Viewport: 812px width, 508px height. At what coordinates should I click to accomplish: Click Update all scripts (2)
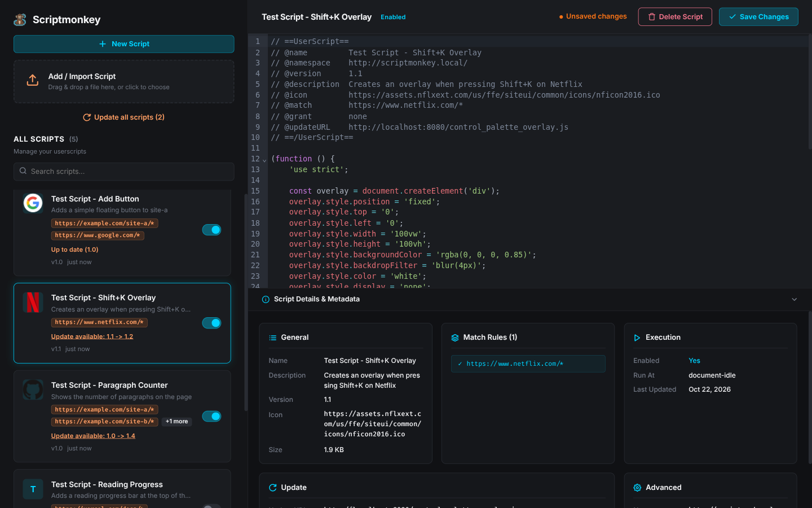pyautogui.click(x=123, y=117)
